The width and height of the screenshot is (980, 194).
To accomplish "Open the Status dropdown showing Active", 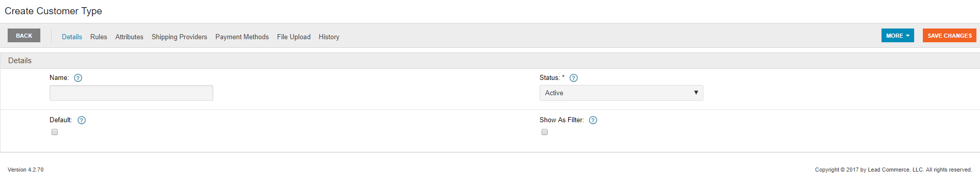I will coord(621,93).
